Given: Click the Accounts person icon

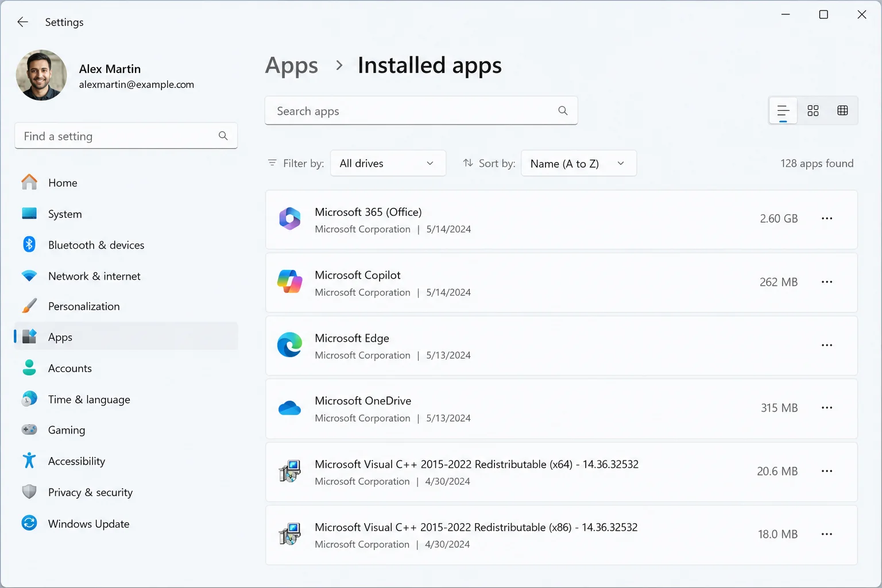Looking at the screenshot, I should click(29, 367).
